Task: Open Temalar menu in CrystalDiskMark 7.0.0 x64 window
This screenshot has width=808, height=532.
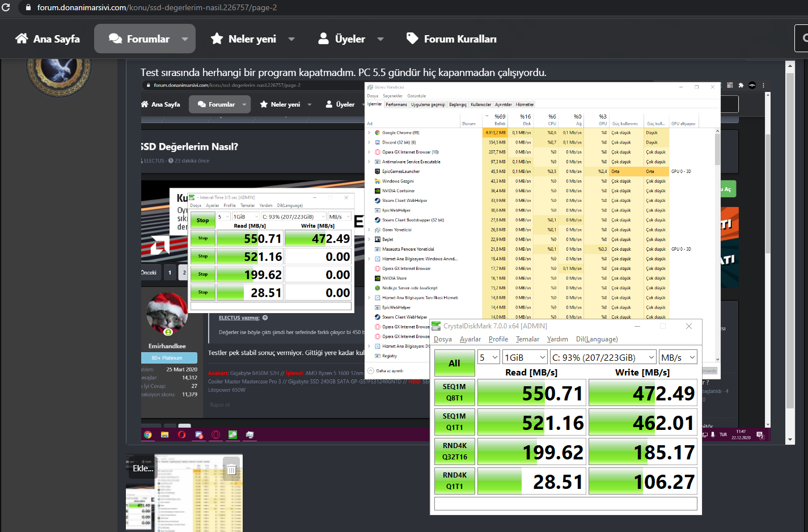Action: pyautogui.click(x=527, y=339)
